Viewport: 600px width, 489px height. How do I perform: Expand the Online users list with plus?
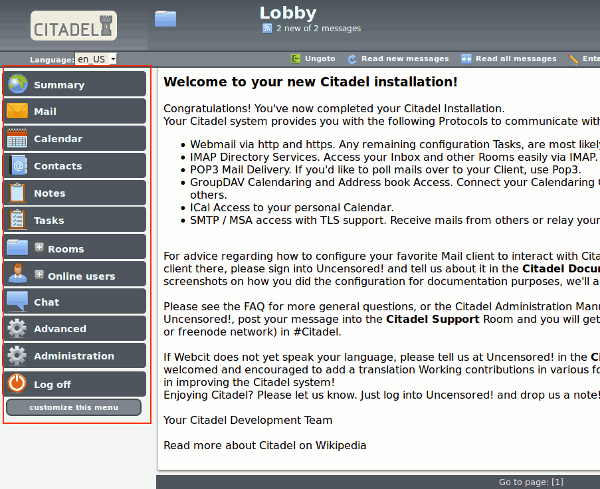pyautogui.click(x=39, y=274)
